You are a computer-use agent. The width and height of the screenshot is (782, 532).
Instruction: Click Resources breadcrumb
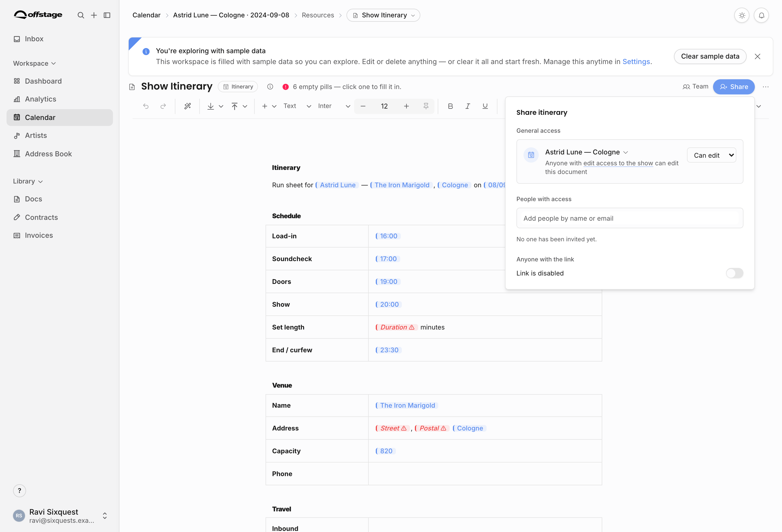pos(318,15)
